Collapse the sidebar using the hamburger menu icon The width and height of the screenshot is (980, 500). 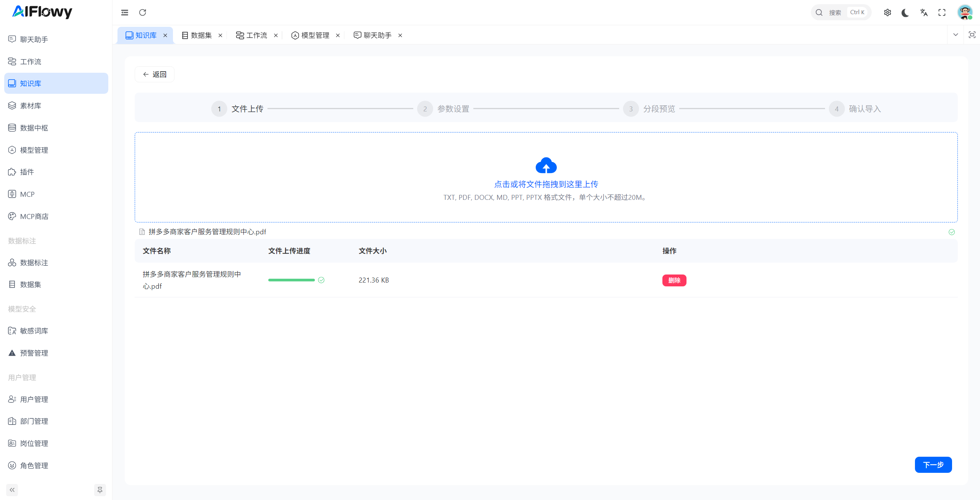(x=125, y=13)
